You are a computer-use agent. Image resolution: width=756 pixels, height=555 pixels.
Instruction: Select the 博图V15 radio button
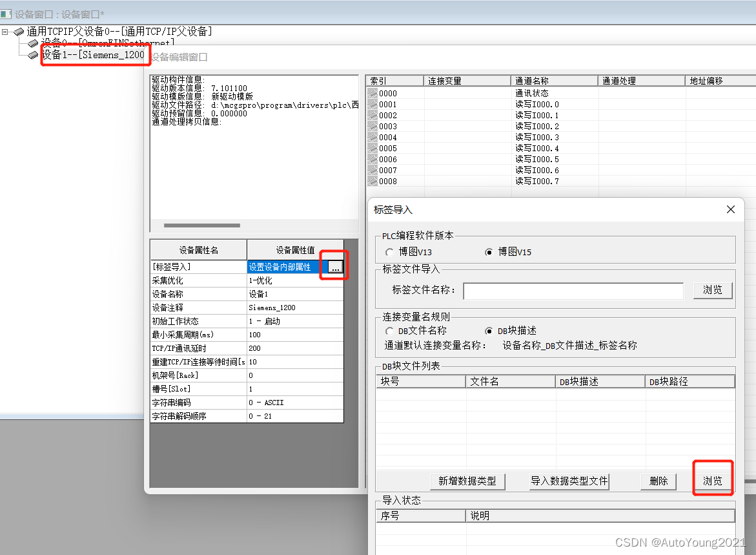click(x=489, y=252)
